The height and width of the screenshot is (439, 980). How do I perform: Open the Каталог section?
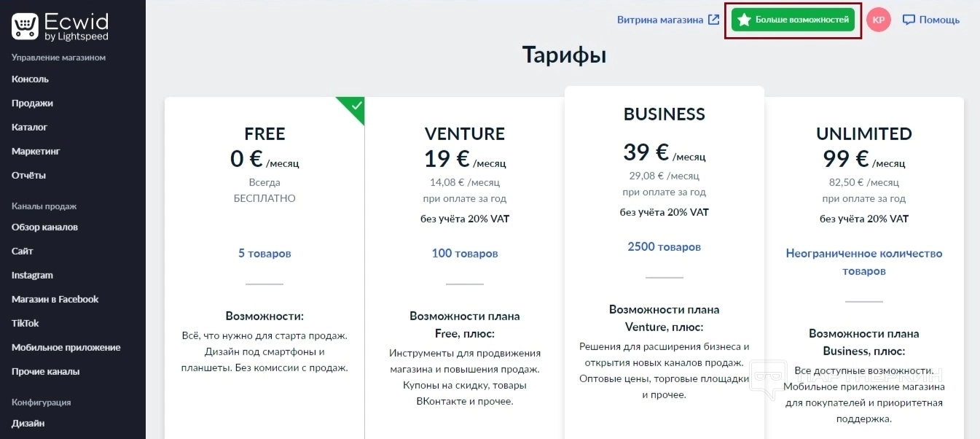point(29,127)
